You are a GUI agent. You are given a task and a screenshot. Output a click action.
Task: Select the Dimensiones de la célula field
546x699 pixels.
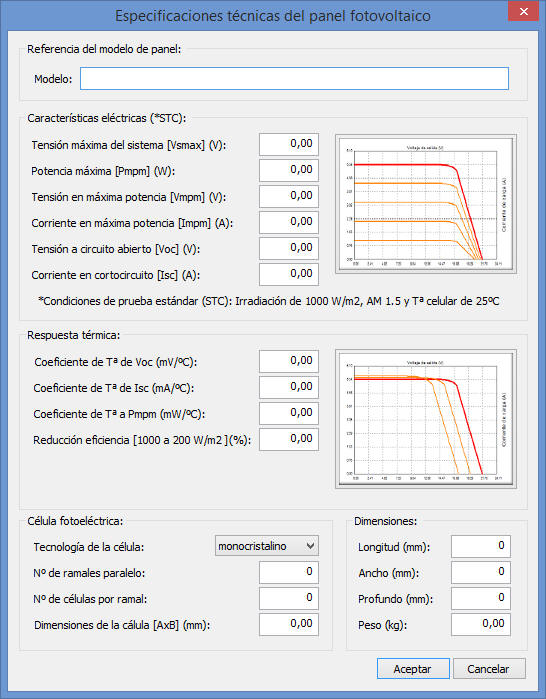pos(289,624)
